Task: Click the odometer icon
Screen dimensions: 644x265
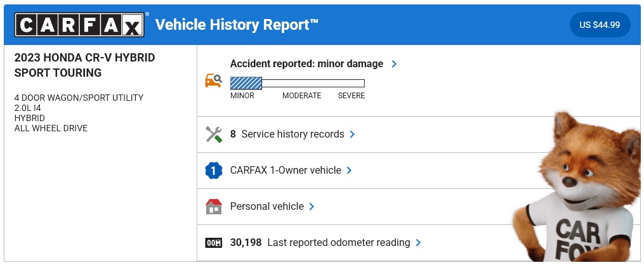Action: point(214,243)
